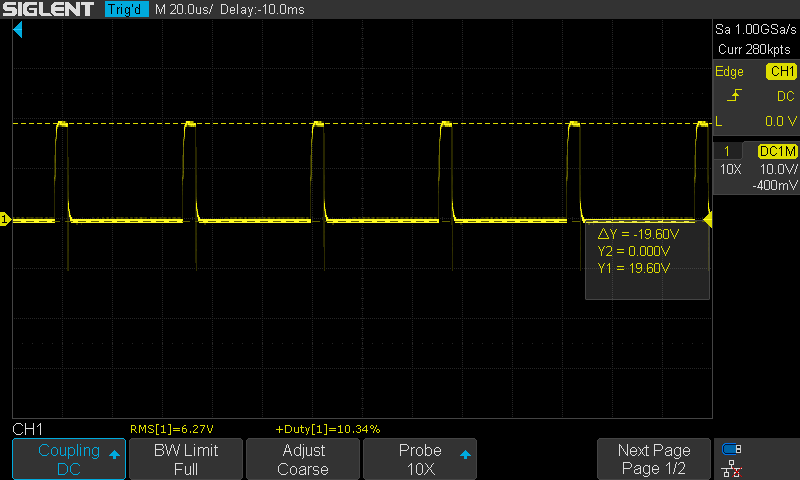The height and width of the screenshot is (480, 800).
Task: Select the CH1 menu title label
Action: (28, 428)
